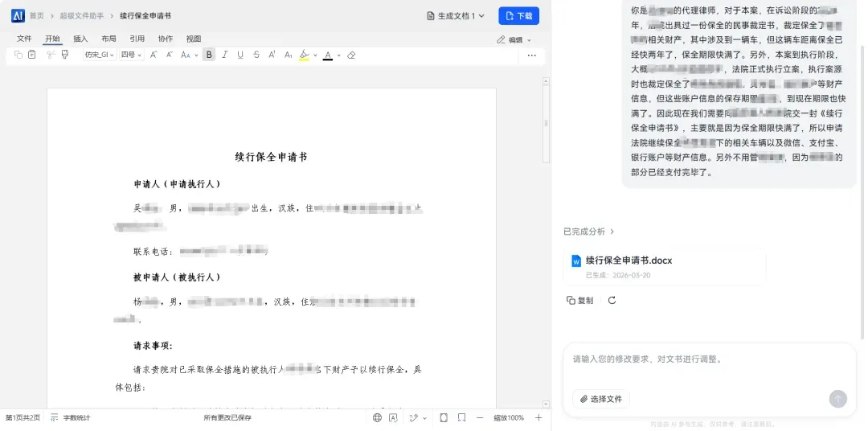Go to 超级文件助手 breadcrumb link

[82, 16]
